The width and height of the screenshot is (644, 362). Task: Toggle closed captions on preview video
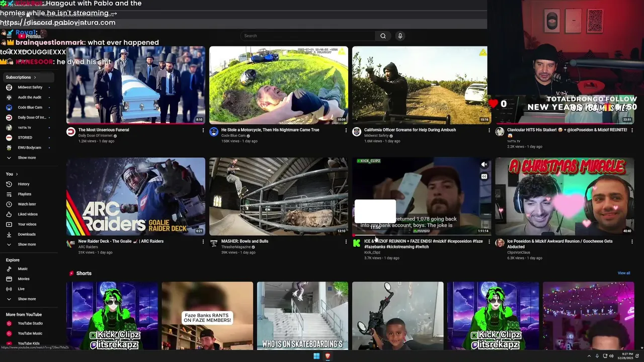tap(484, 176)
